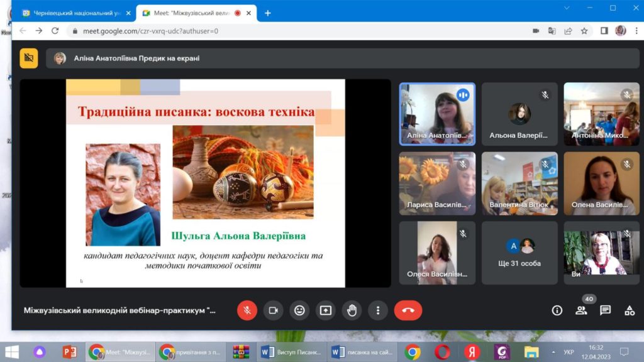Open the chat with everyone icon
Viewport: 644px width, 362px height.
(606, 310)
